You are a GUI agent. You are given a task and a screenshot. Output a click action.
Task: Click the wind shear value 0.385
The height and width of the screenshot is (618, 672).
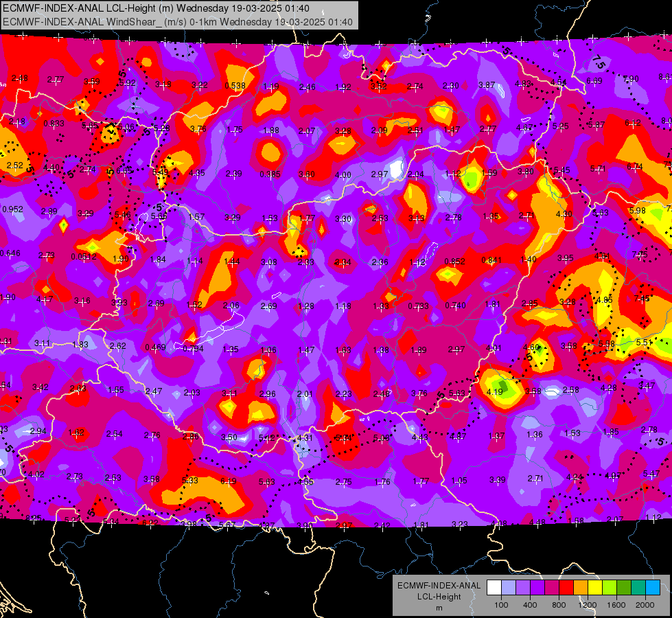(x=270, y=174)
